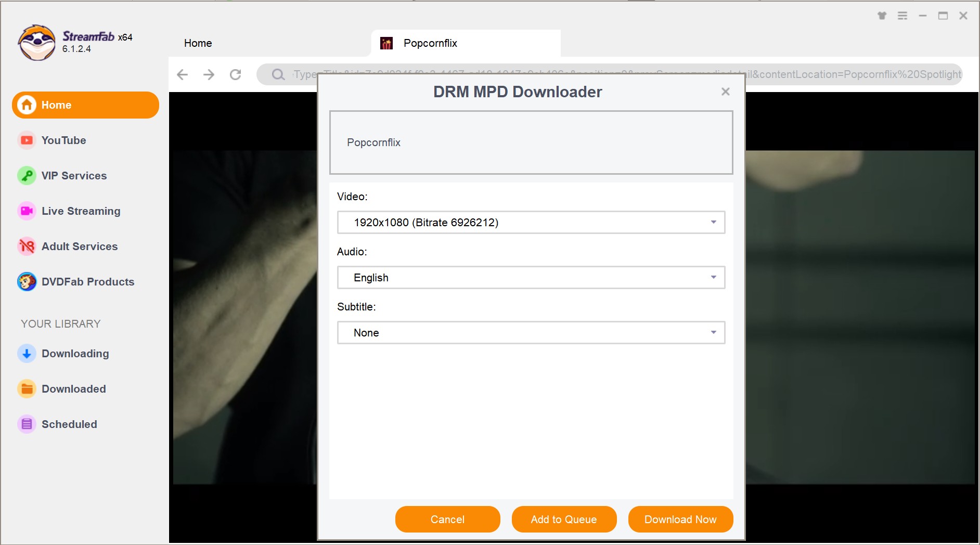Open the hamburger menu in title bar
The height and width of the screenshot is (545, 980).
[902, 16]
